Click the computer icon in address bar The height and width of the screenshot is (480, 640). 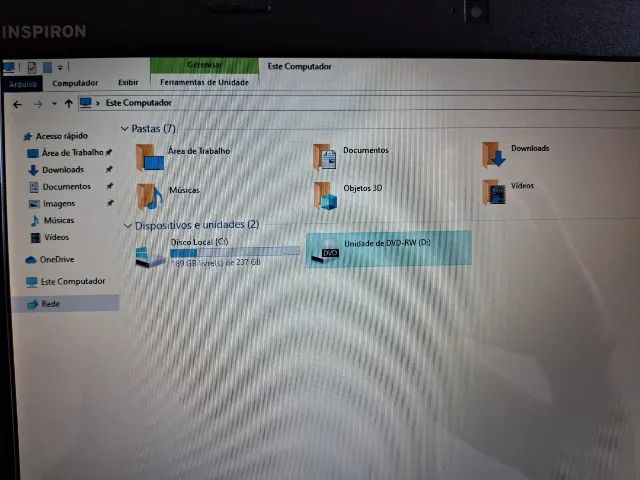pos(86,102)
